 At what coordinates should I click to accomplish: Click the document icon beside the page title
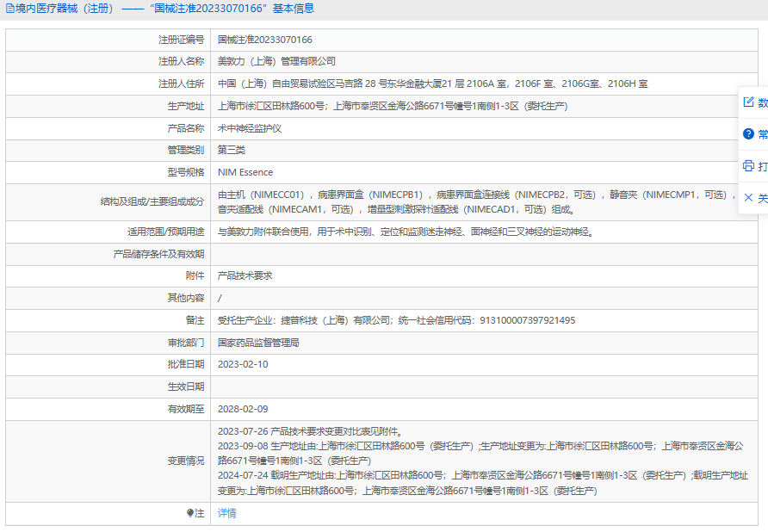click(x=9, y=9)
